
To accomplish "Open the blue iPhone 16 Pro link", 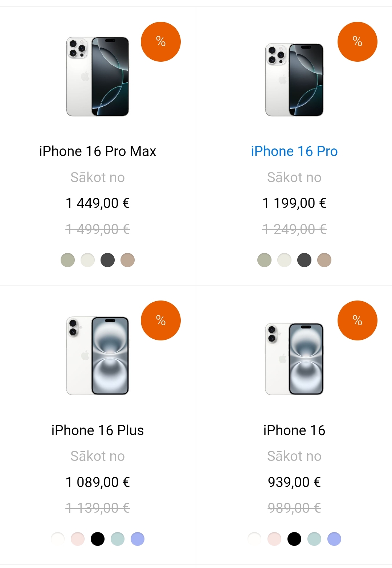I will pyautogui.click(x=294, y=151).
